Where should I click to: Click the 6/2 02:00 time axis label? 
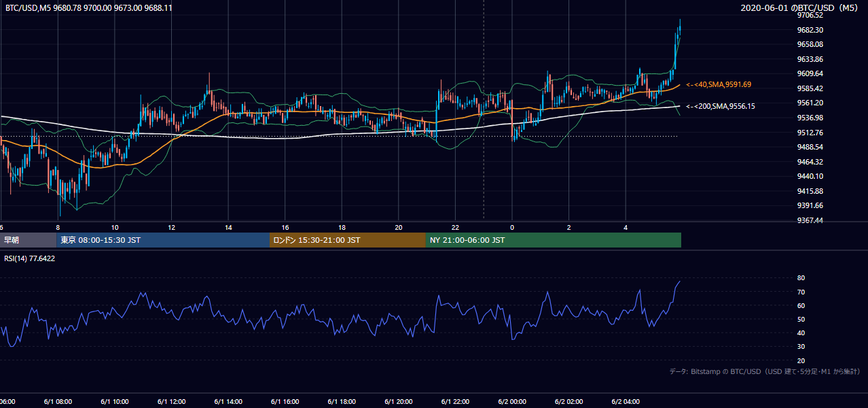[568, 401]
